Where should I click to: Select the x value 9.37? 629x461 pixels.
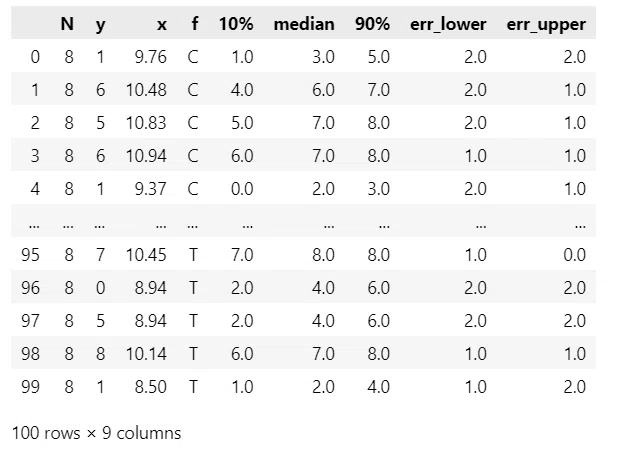point(150,189)
